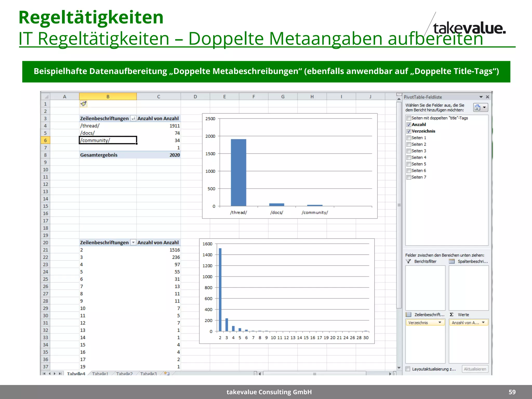Click the insert new worksheet tab icon
The height and width of the screenshot is (399, 532).
pyautogui.click(x=167, y=374)
